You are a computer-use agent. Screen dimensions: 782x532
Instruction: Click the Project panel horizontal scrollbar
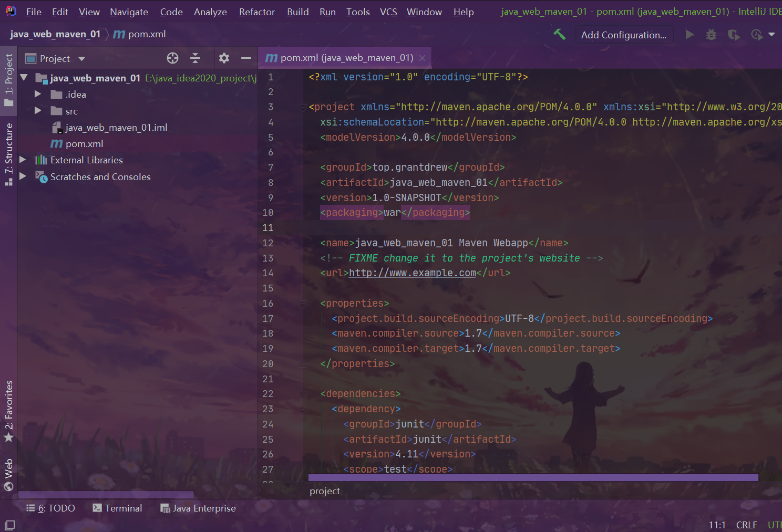pyautogui.click(x=106, y=494)
